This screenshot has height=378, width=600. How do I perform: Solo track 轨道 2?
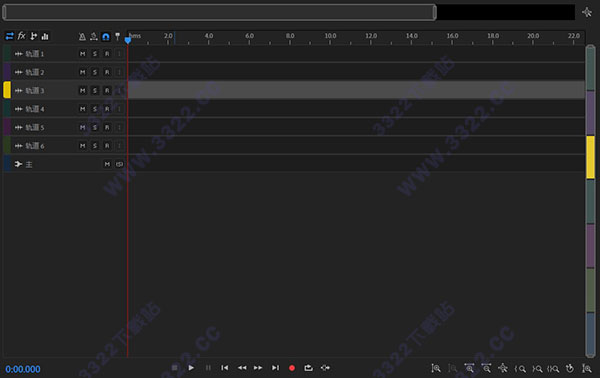95,72
